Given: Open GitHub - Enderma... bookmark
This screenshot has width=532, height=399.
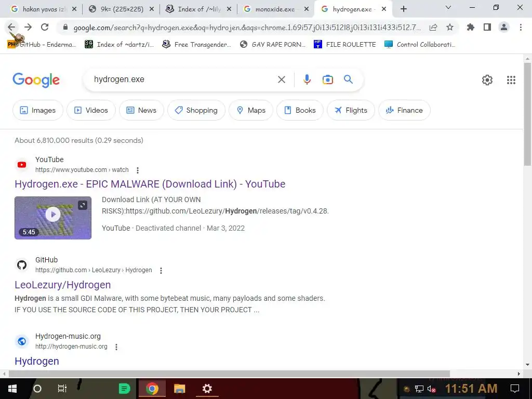Looking at the screenshot, I should pos(42,45).
